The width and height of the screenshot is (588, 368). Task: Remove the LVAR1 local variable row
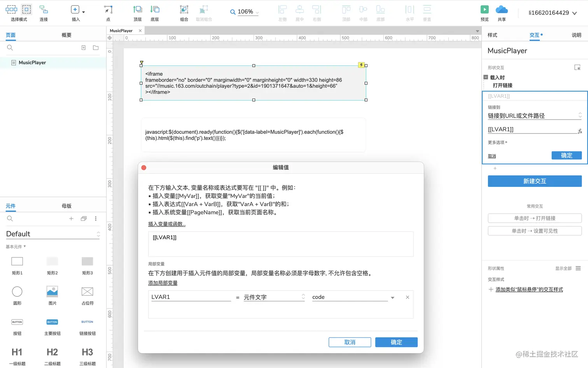coord(408,297)
